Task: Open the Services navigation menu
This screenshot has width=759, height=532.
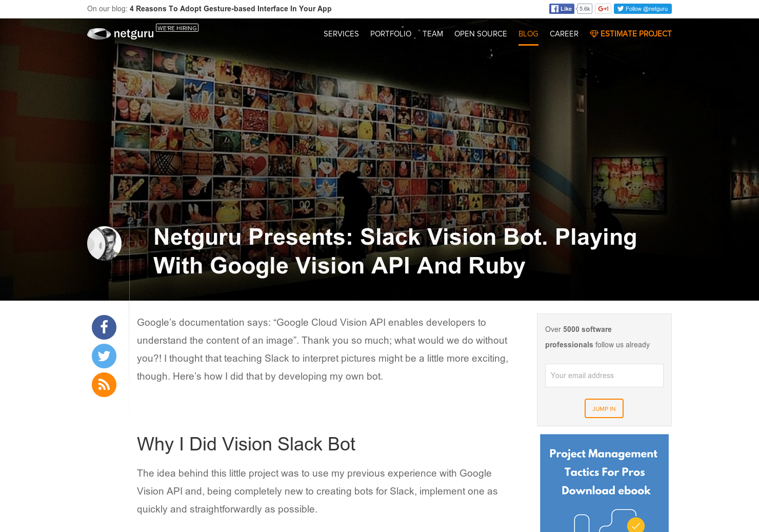Action: (x=341, y=34)
